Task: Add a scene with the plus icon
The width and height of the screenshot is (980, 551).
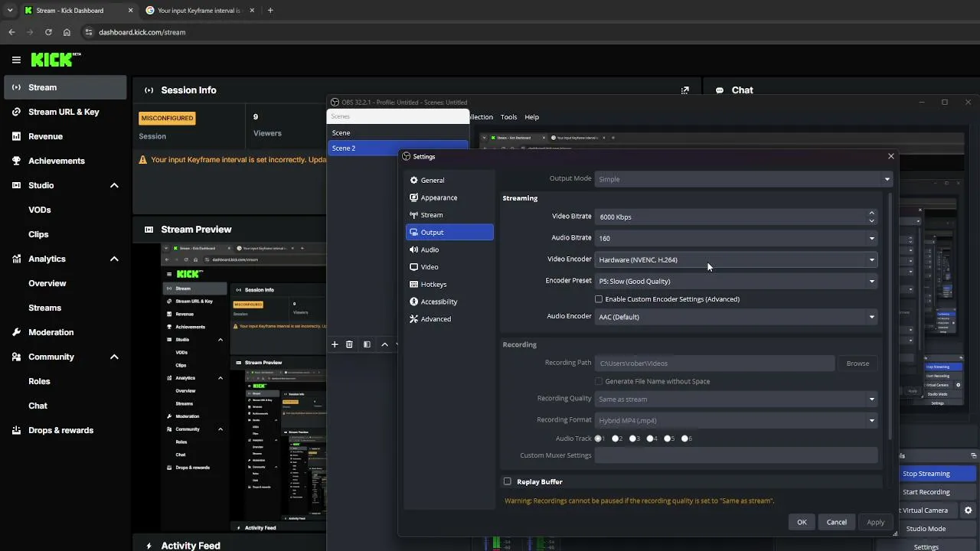Action: click(335, 344)
